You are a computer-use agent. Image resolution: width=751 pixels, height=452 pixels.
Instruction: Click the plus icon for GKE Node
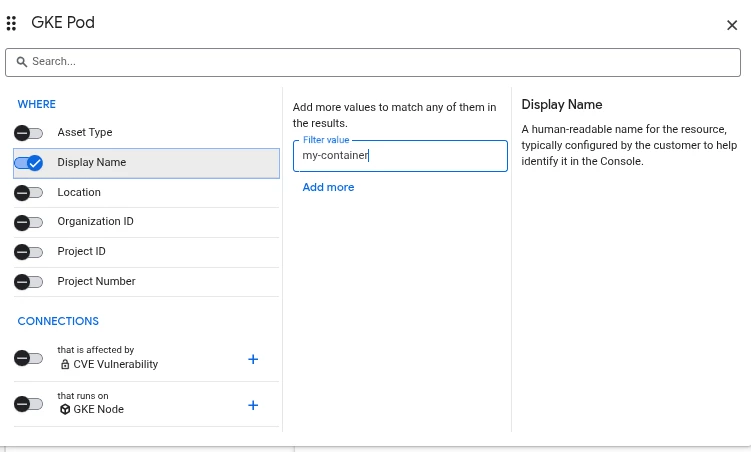(x=253, y=405)
